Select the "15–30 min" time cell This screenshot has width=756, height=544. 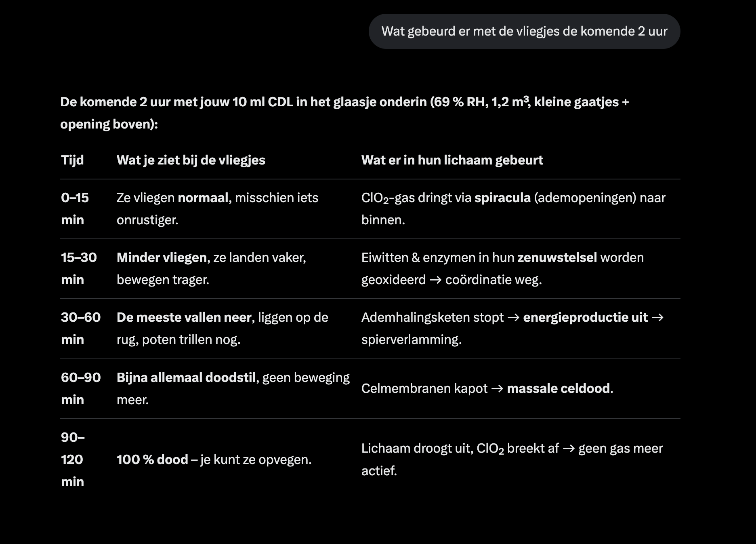click(x=79, y=268)
